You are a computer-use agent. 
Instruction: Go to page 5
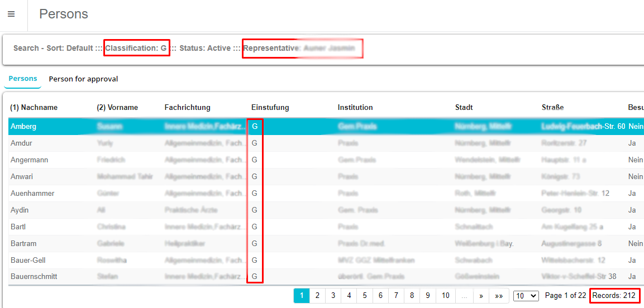point(365,296)
